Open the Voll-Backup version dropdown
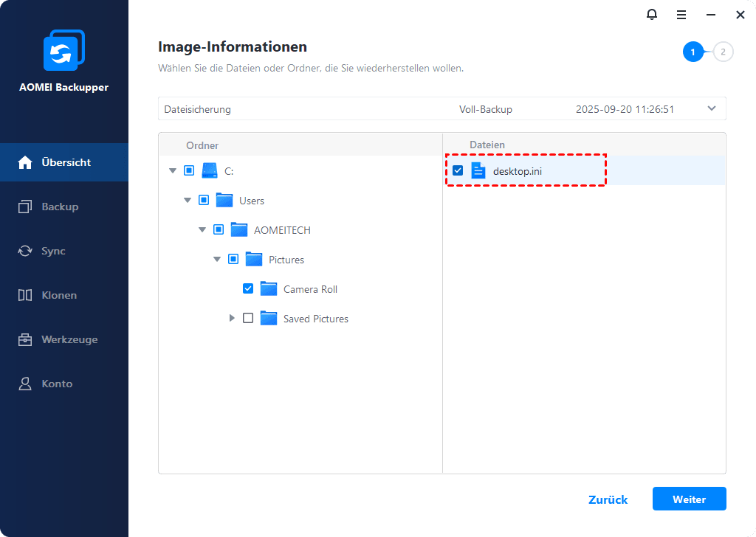Viewport: 756px width, 537px height. pyautogui.click(x=711, y=109)
